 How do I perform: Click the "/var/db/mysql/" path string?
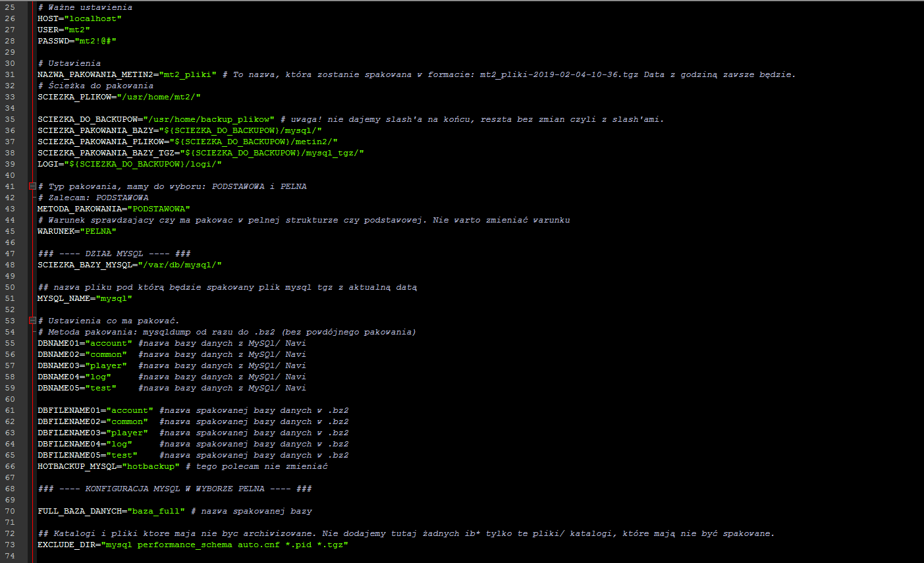point(180,265)
